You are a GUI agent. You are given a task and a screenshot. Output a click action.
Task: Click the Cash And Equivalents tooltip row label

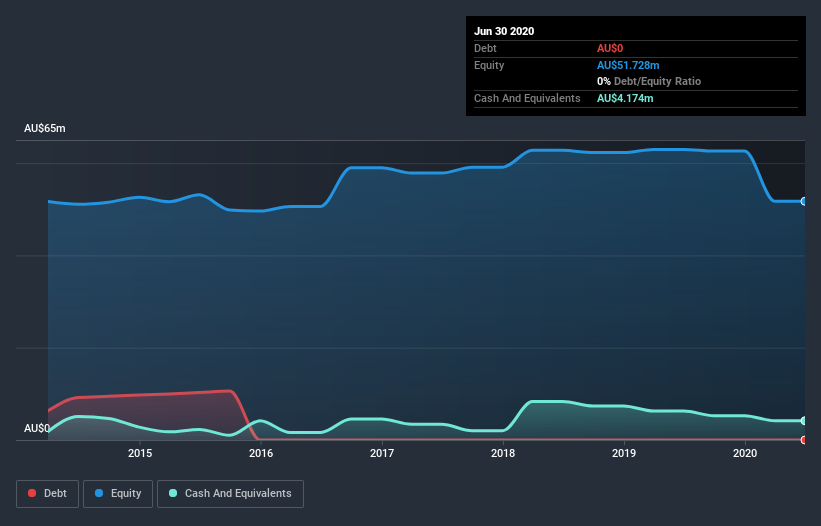click(x=527, y=98)
